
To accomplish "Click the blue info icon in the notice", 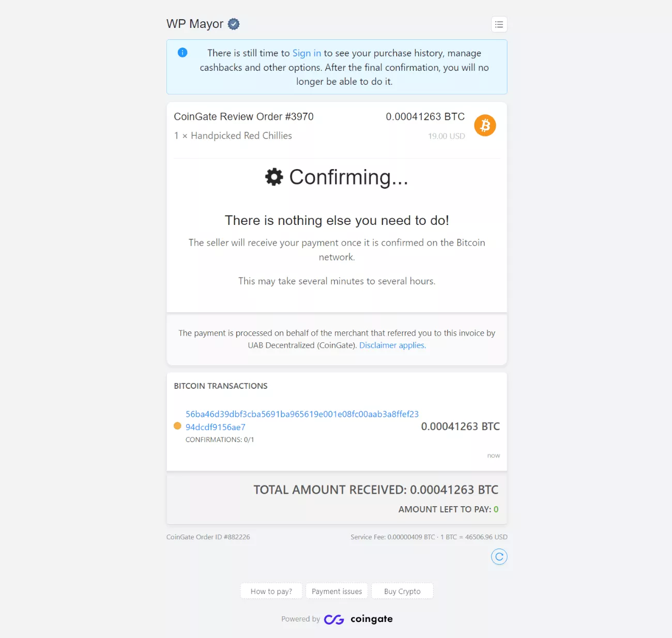I will tap(182, 52).
